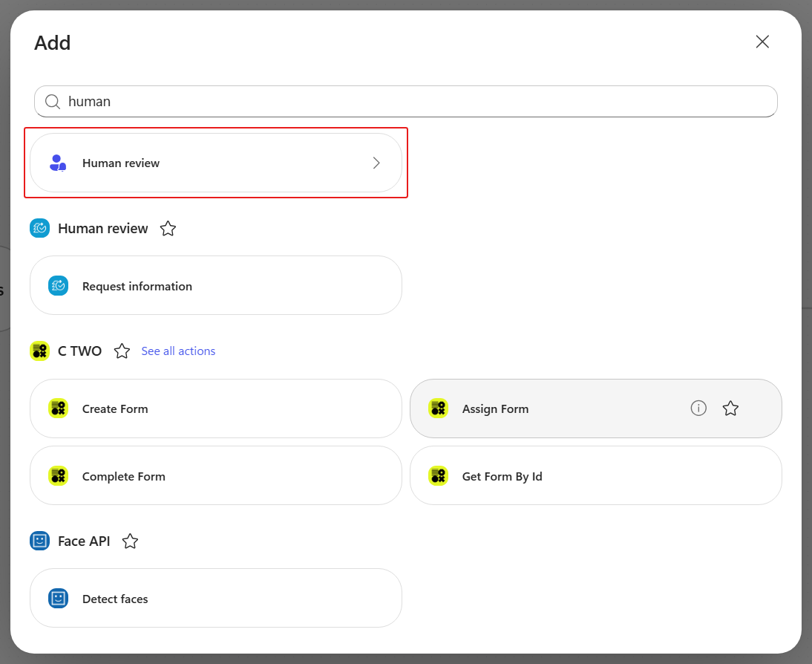The width and height of the screenshot is (812, 664).
Task: Select the Get Form By Id action
Action: click(x=595, y=475)
